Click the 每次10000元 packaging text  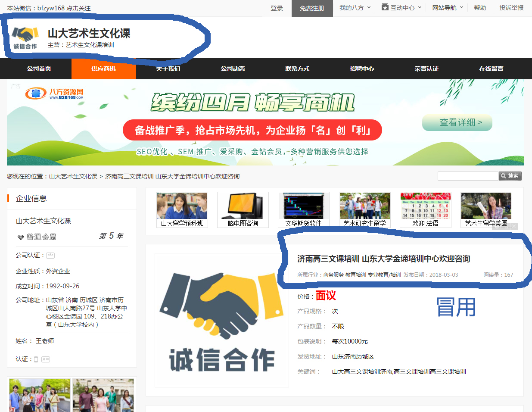coord(350,341)
